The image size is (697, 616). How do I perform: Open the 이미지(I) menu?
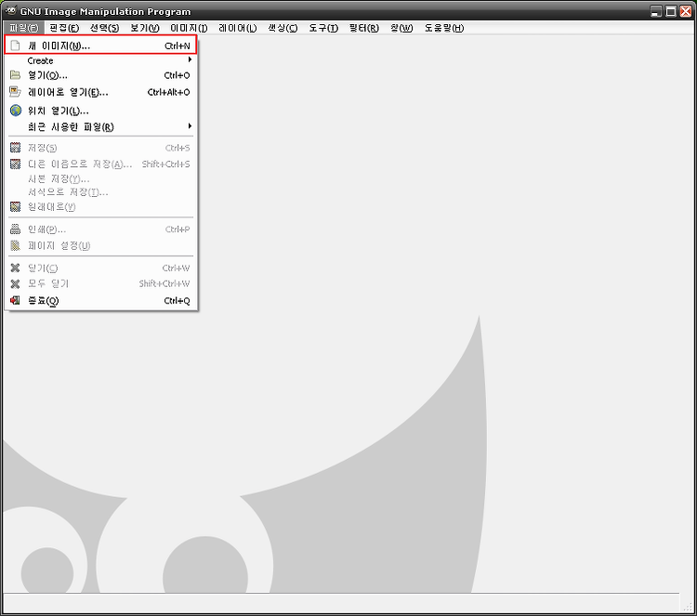(x=189, y=28)
